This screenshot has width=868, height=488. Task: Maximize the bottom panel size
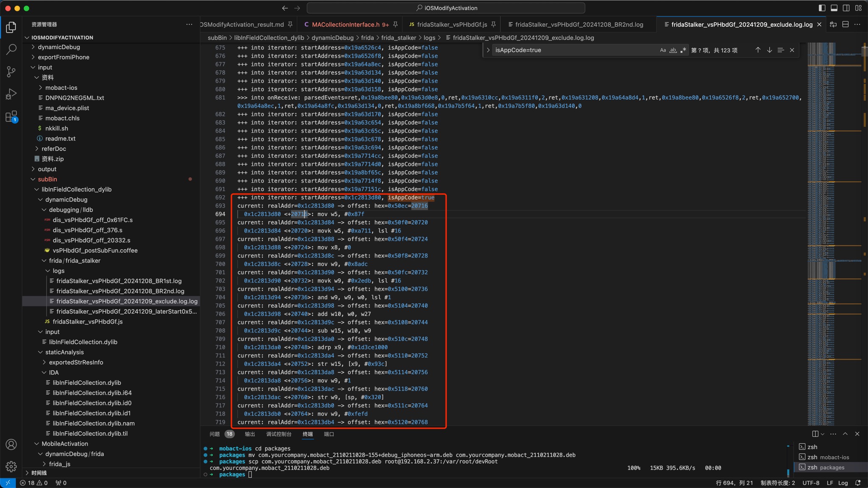point(845,434)
